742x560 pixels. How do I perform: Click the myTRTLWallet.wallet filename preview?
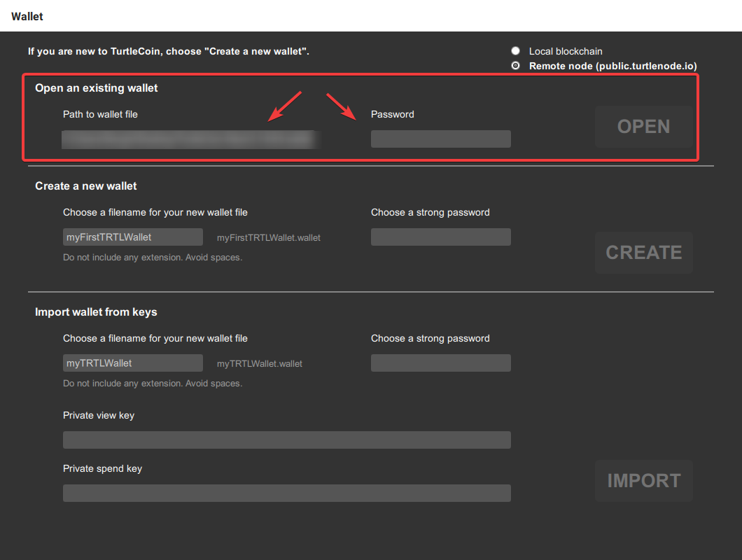[260, 364]
